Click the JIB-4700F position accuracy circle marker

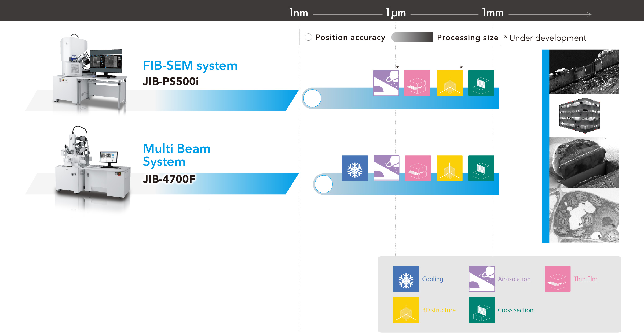pos(324,184)
